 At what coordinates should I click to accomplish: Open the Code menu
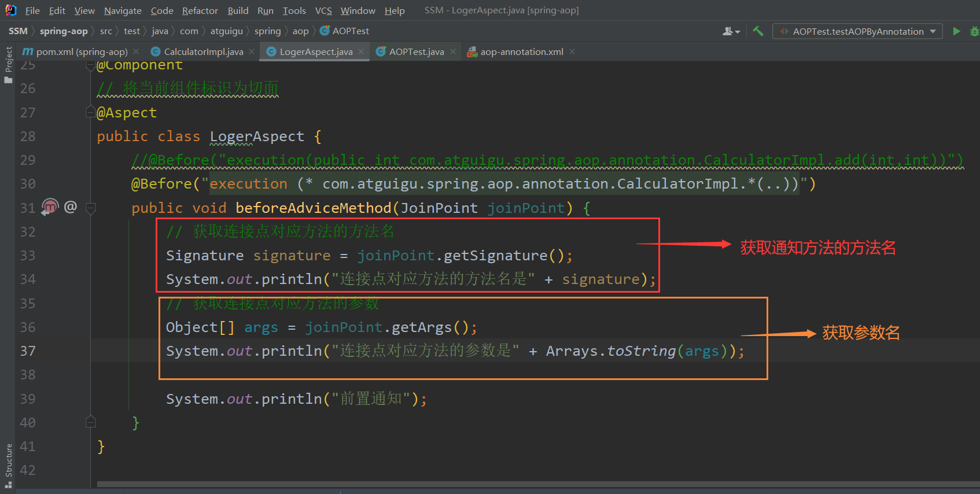pos(162,10)
